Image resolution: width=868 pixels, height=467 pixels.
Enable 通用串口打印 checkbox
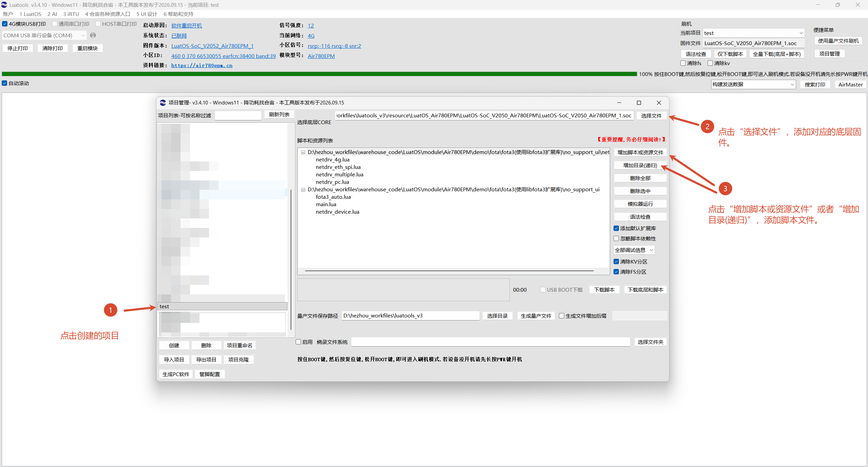coord(54,24)
